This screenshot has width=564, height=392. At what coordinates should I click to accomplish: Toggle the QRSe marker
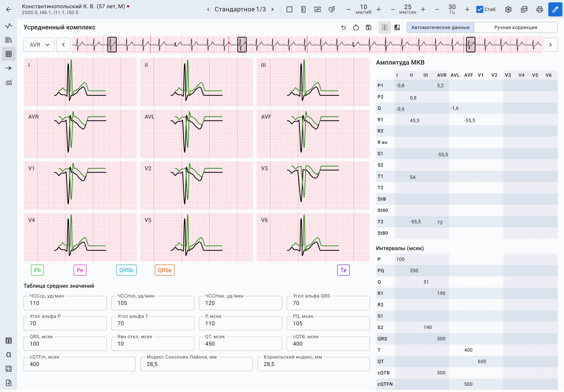click(x=164, y=270)
